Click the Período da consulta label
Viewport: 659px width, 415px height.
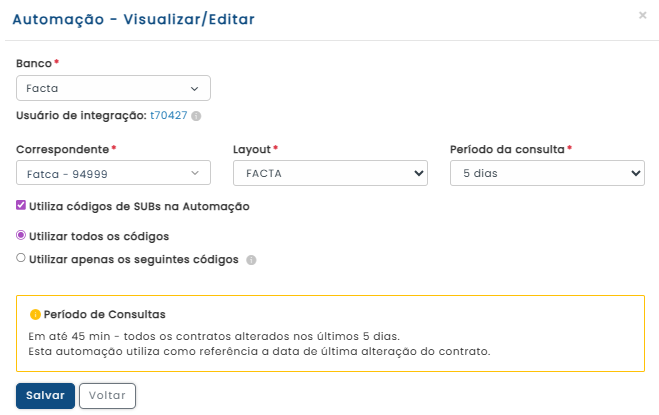508,149
